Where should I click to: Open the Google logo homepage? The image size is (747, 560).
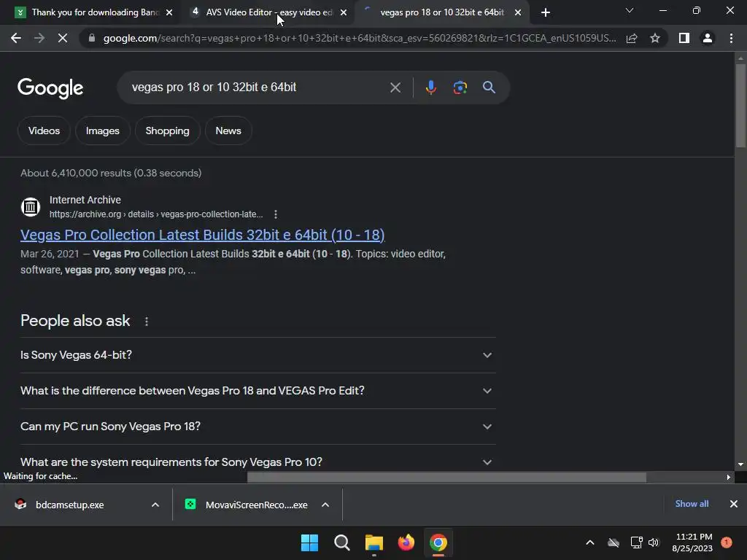coord(50,88)
